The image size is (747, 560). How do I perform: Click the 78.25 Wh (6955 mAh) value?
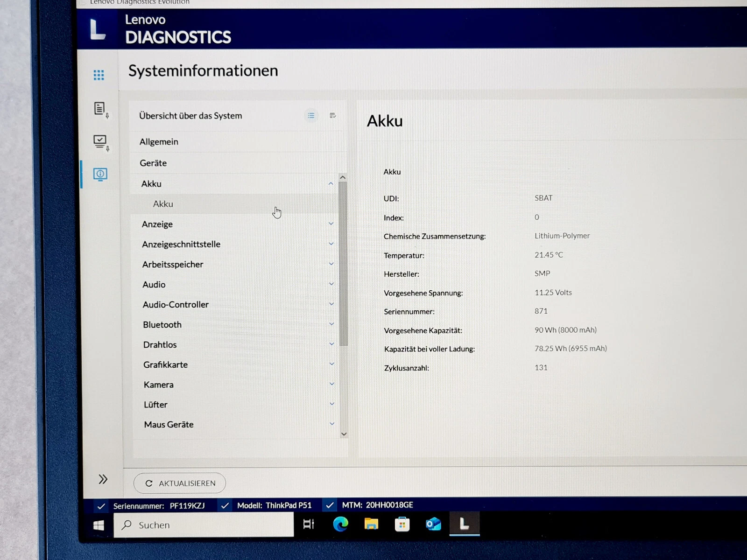coord(571,349)
